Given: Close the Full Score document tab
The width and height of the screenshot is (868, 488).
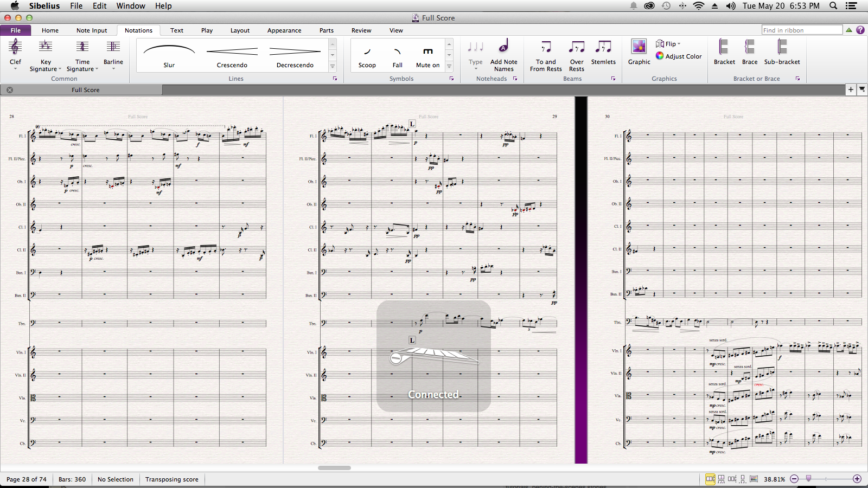Looking at the screenshot, I should point(10,90).
